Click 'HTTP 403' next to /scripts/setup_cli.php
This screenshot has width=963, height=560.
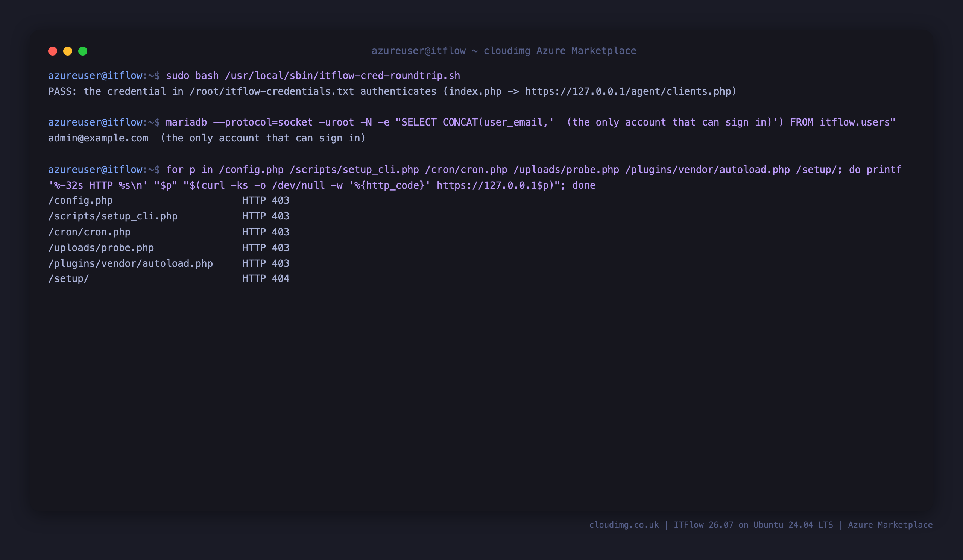tap(266, 216)
